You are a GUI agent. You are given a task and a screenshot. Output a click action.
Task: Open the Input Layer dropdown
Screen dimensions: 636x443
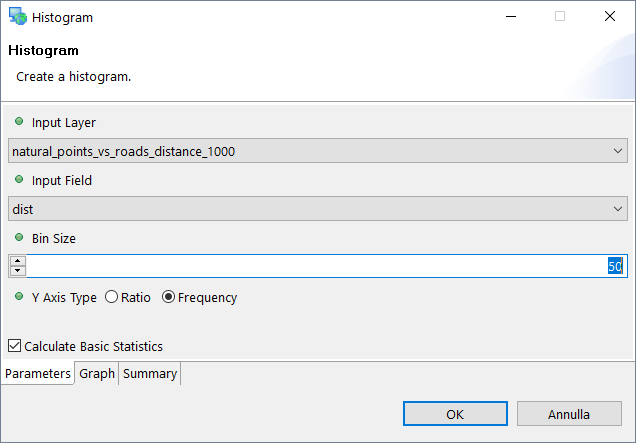pos(318,151)
